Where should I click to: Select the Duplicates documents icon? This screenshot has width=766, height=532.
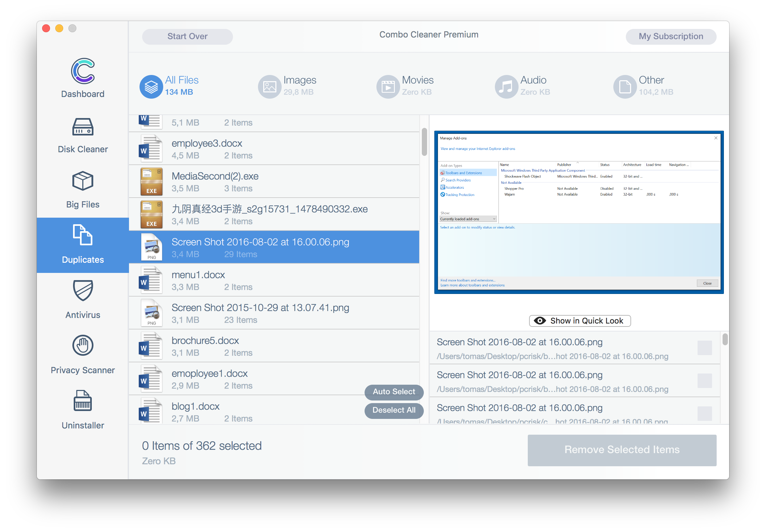(x=83, y=235)
